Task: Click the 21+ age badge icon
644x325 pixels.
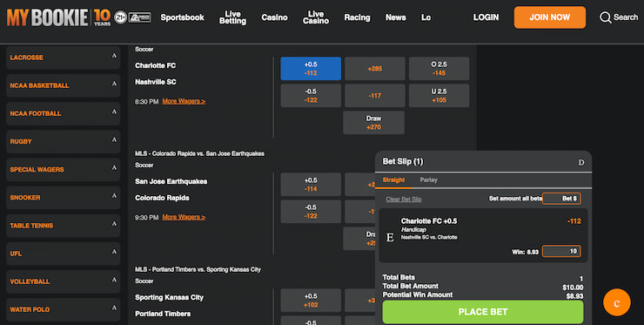Action: (x=120, y=17)
